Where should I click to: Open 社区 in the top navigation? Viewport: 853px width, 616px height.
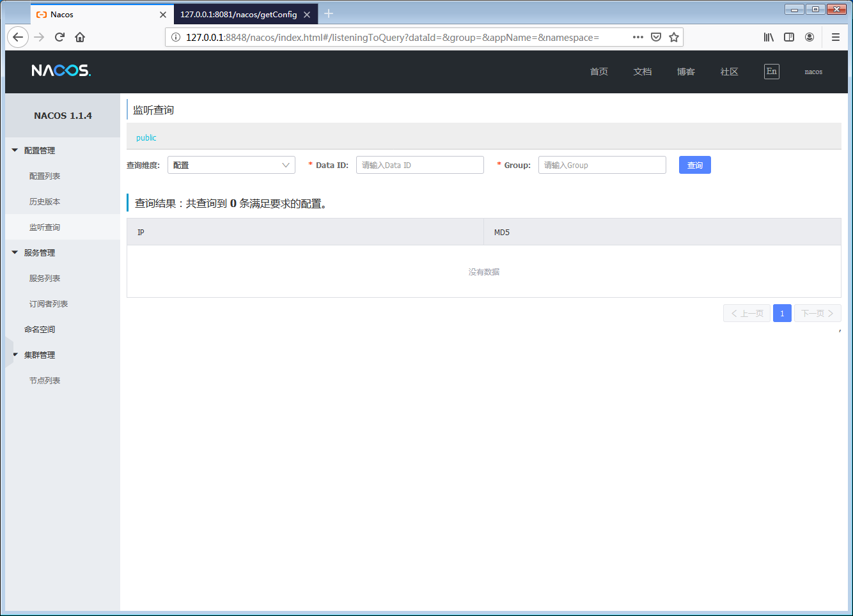click(x=730, y=72)
